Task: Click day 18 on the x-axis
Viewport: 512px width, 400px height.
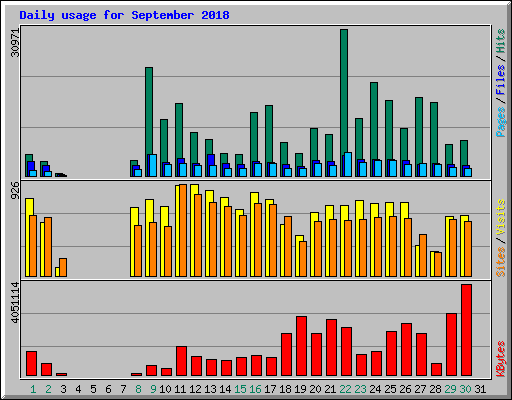Action: (285, 389)
